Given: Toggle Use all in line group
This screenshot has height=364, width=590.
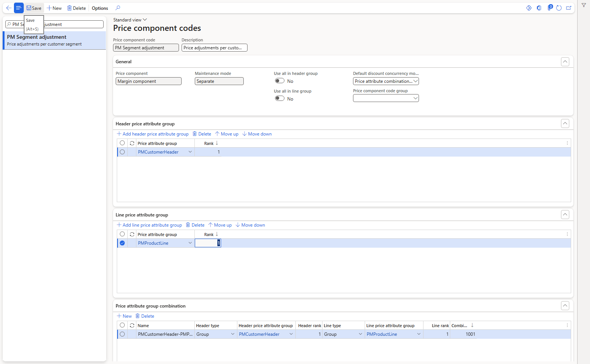Looking at the screenshot, I should [280, 99].
